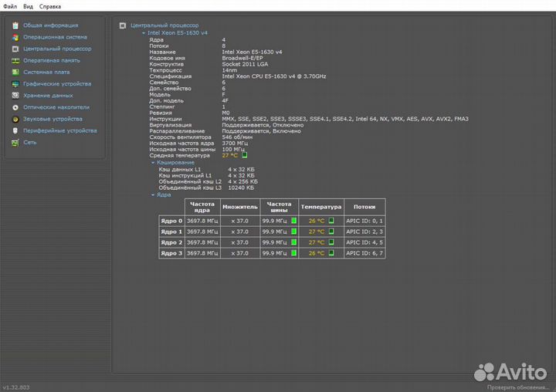The height and width of the screenshot is (392, 556).
Task: Collapse the Кэширование section arrow
Action: (x=153, y=163)
